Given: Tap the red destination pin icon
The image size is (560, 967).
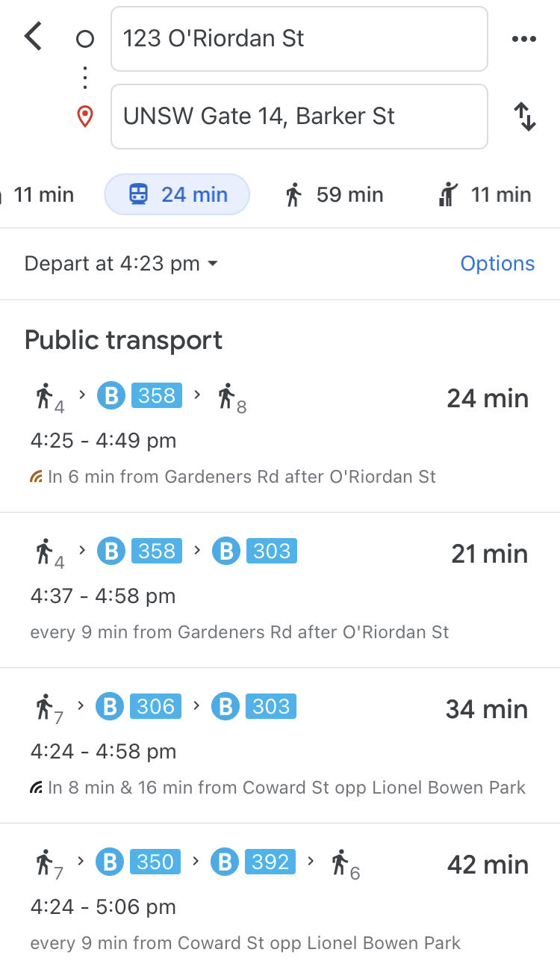Looking at the screenshot, I should point(85,117).
